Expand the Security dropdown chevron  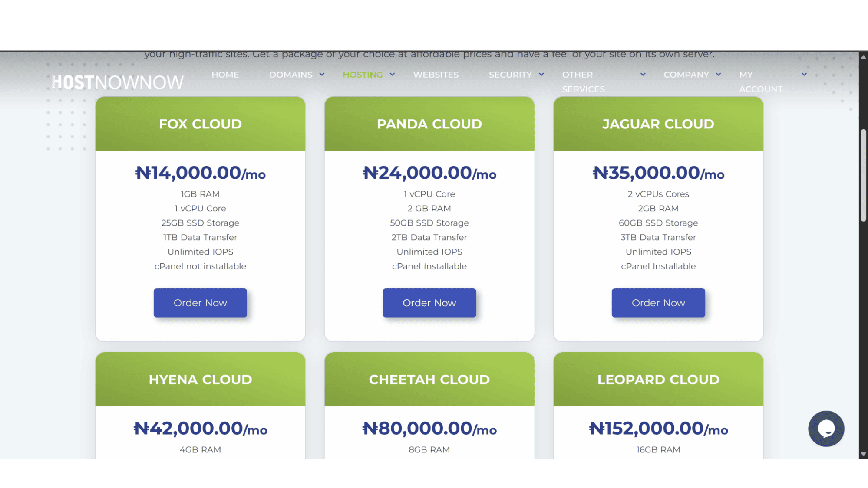(541, 75)
